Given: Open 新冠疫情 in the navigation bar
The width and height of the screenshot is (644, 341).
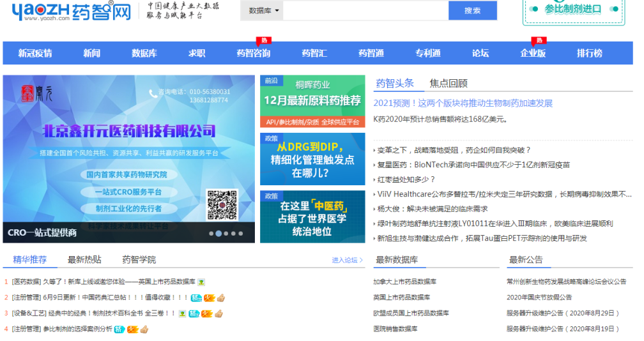Looking at the screenshot, I should [x=35, y=53].
